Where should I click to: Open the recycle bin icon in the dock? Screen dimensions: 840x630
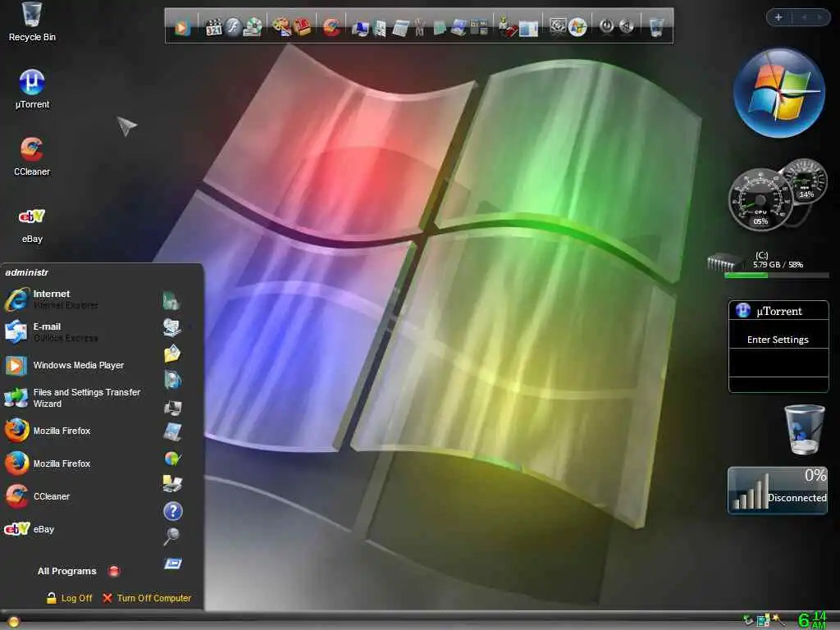pos(656,27)
